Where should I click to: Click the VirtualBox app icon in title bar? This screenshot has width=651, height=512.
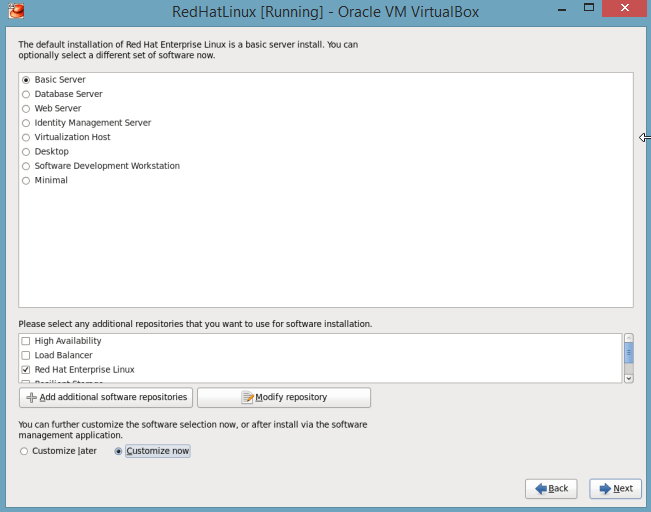[x=16, y=11]
